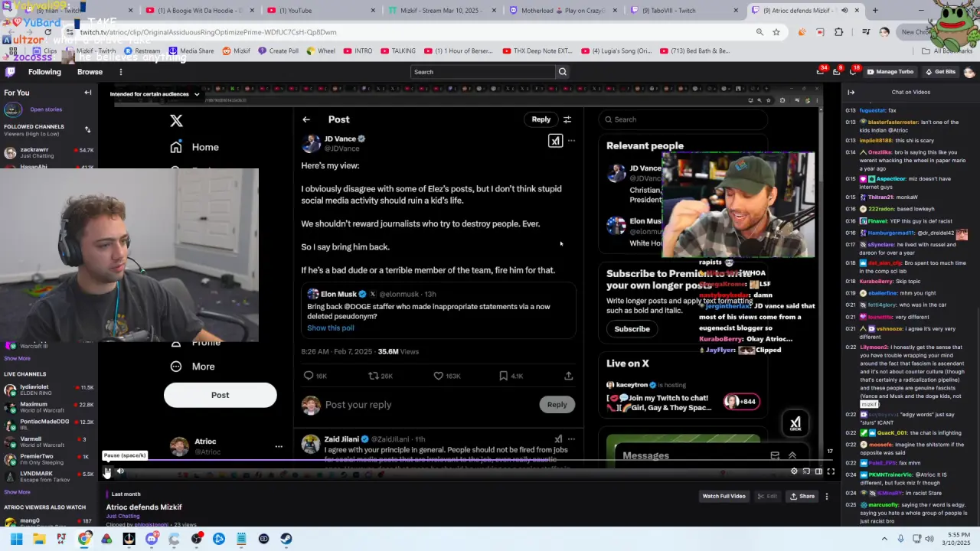Open Varmell live channel
The width and height of the screenshot is (980, 551).
point(49,442)
